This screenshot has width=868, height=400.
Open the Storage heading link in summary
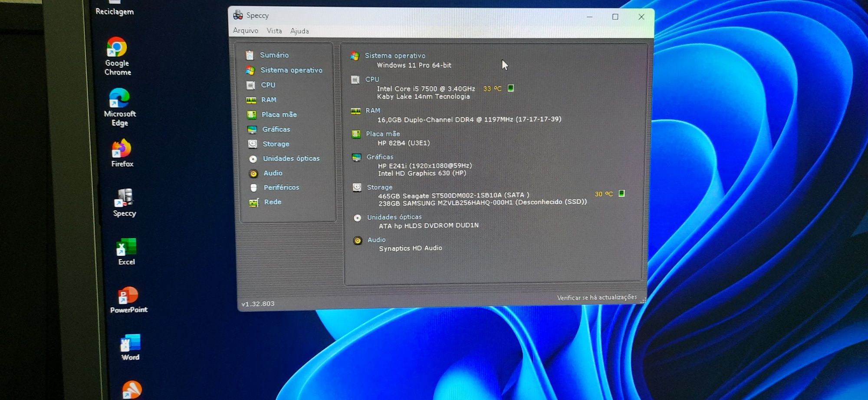point(380,187)
